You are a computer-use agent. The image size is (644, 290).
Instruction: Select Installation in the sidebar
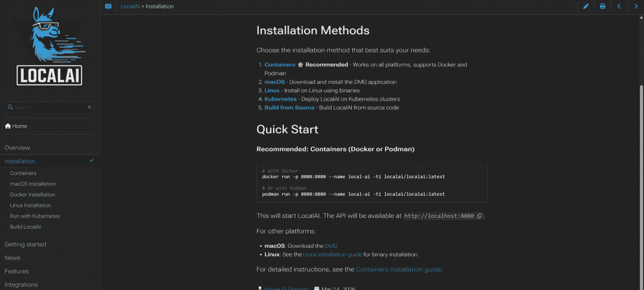tap(20, 161)
